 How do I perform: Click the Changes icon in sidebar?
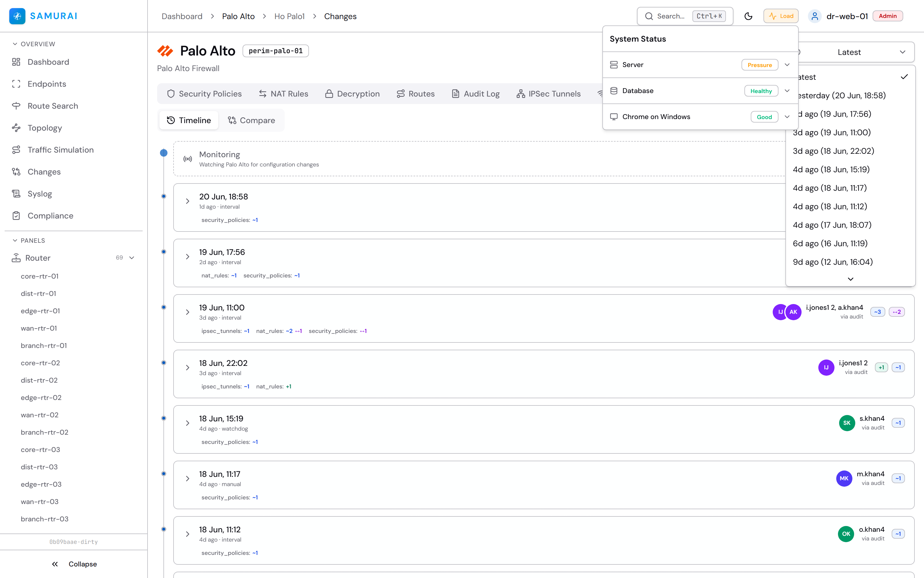tap(16, 172)
